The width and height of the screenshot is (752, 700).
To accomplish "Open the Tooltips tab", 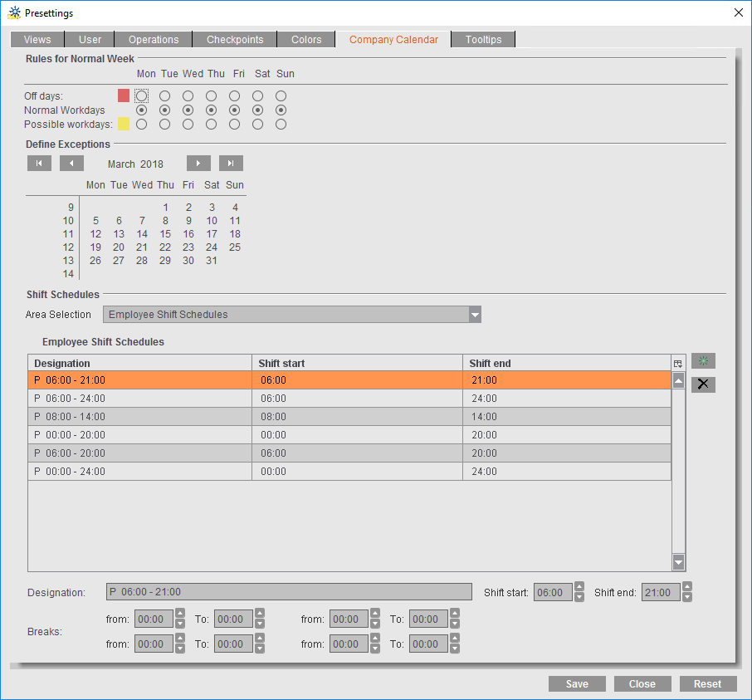I will point(483,39).
